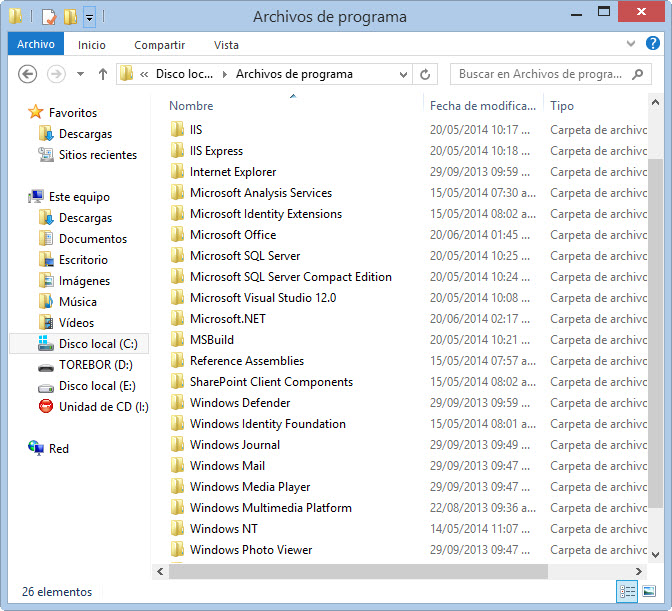This screenshot has height=611, width=672.
Task: Open Help with the blue question mark
Action: [652, 43]
